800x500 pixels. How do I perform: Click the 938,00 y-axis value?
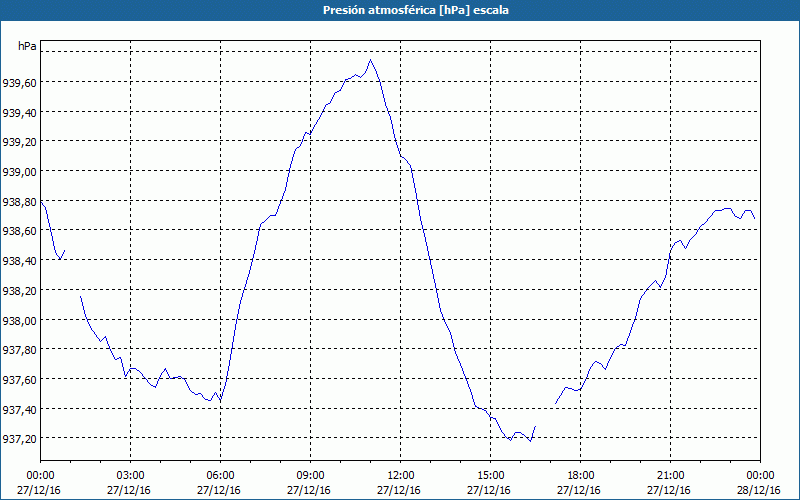point(19,320)
